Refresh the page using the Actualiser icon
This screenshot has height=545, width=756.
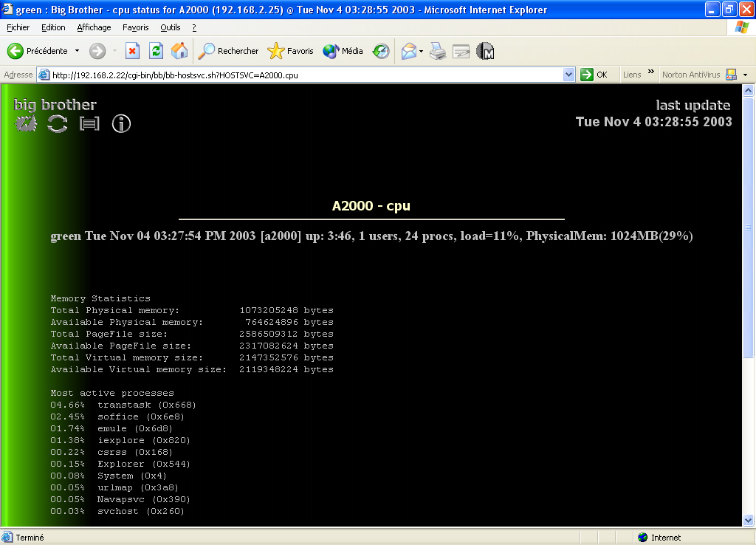pyautogui.click(x=156, y=51)
